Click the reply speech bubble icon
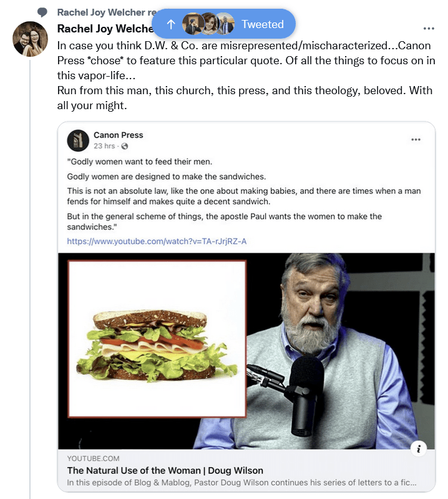 pyautogui.click(x=42, y=12)
